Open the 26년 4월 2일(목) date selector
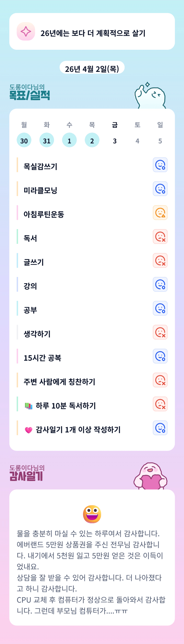 (x=92, y=69)
